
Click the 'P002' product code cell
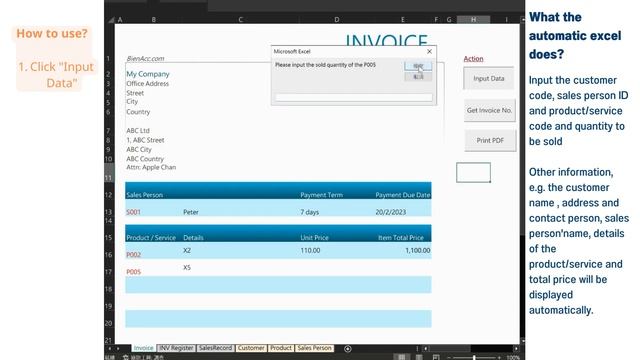coord(133,255)
